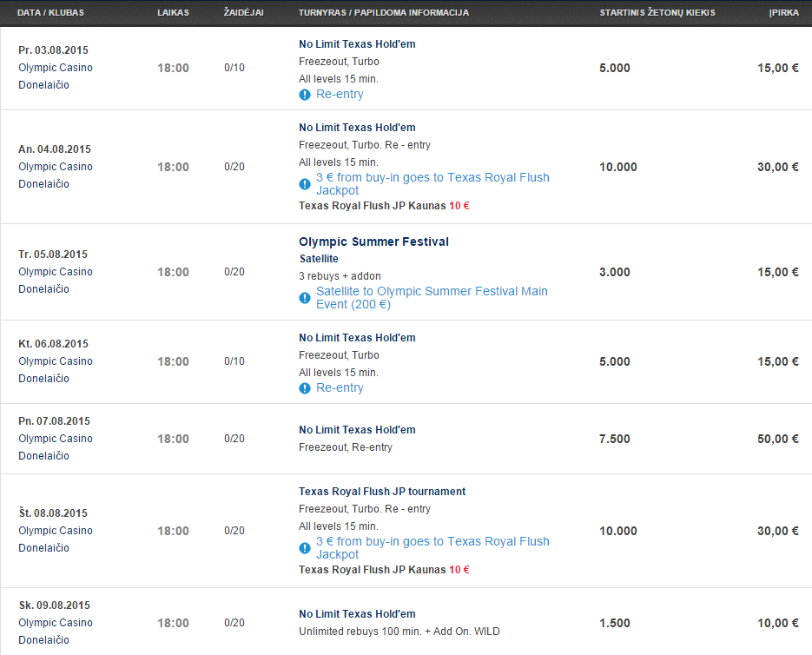The width and height of the screenshot is (812, 655).
Task: Select the Pn. 07.08.2015 date entry
Action: click(x=54, y=420)
